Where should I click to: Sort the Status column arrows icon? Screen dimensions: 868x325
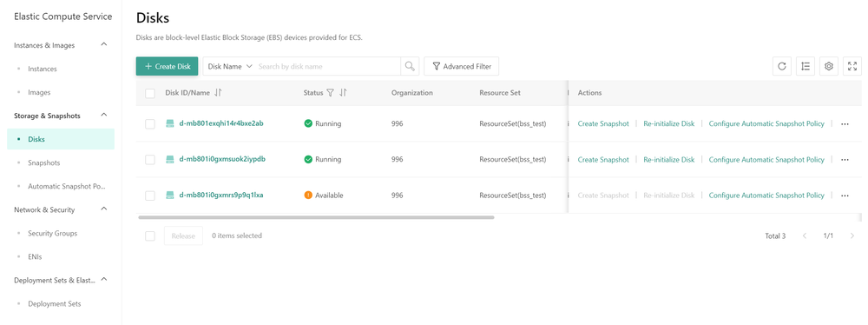pyautogui.click(x=343, y=93)
